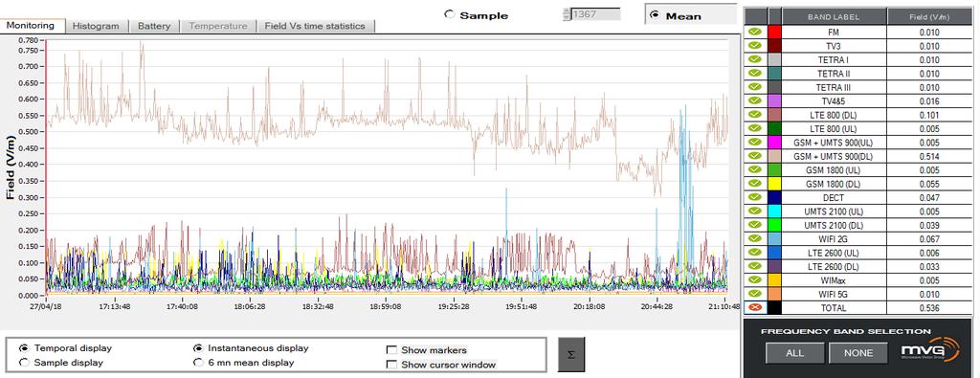Select Temporal display option
980x378 pixels.
[x=24, y=348]
